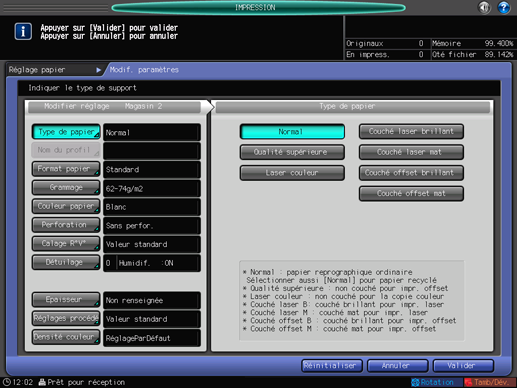Click Valider to confirm settings
This screenshot has width=517, height=388.
pos(463,366)
